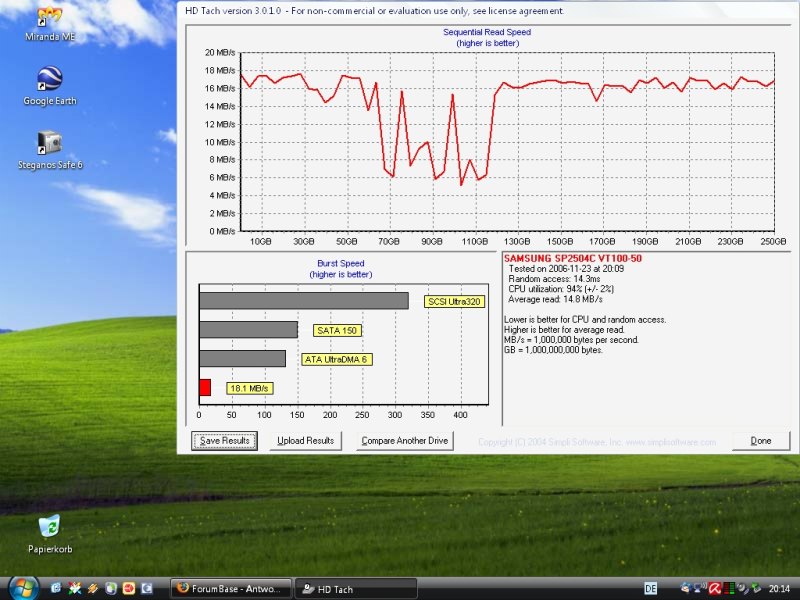Click the Tested on 2006-11-23 text
Screen dimensions: 800x600
tap(566, 269)
